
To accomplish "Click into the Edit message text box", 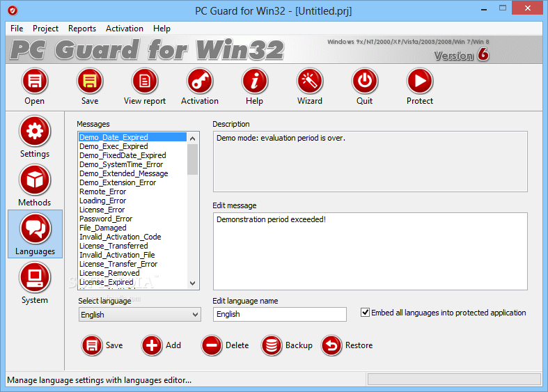I will 370,251.
